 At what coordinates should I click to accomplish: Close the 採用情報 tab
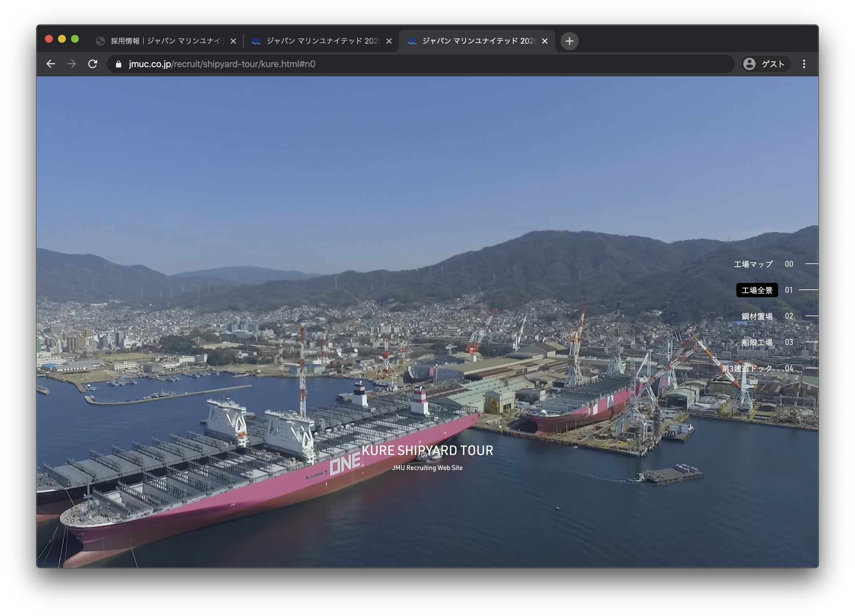coord(233,41)
